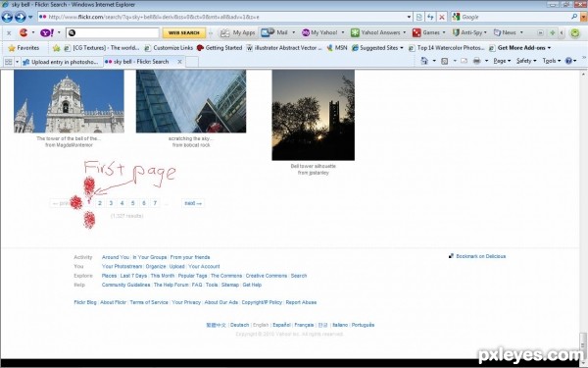The image size is (588, 368).
Task: Click the next page link
Action: [x=193, y=203]
